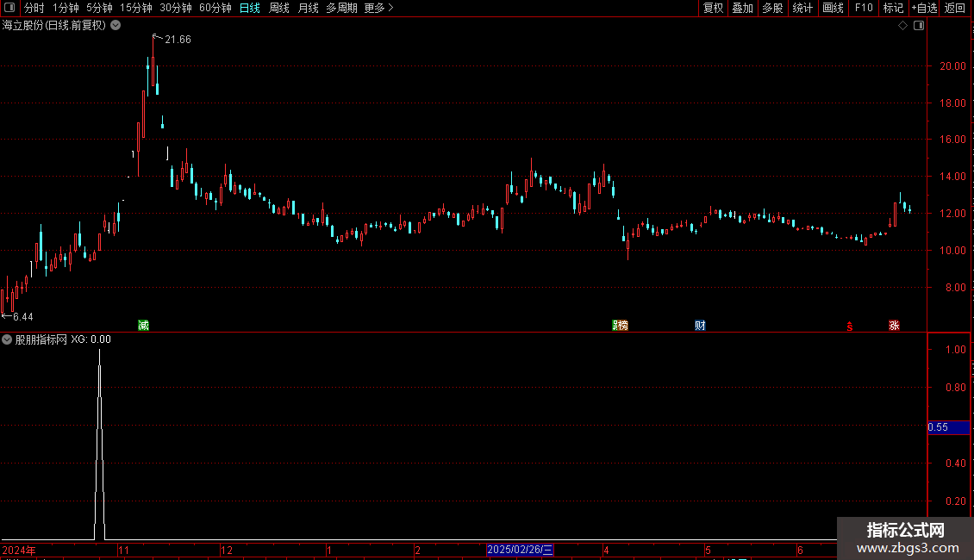Click the 返回 back button
Image resolution: width=974 pixels, height=560 pixels.
(x=955, y=8)
